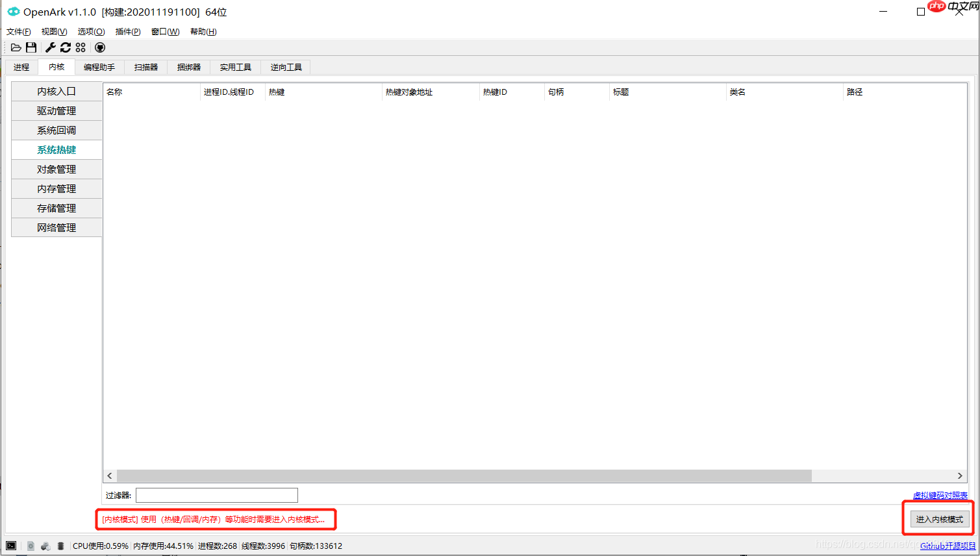Open the 插件(P) menu

pos(127,31)
